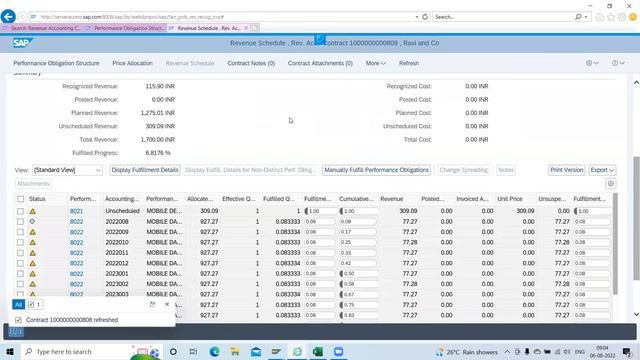640x360 pixels.
Task: Open search provider dropdown arrow
Action: click(x=586, y=17)
